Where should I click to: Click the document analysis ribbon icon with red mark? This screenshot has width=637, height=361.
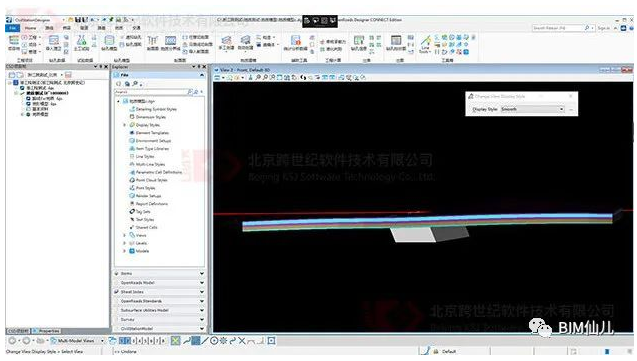pos(295,41)
